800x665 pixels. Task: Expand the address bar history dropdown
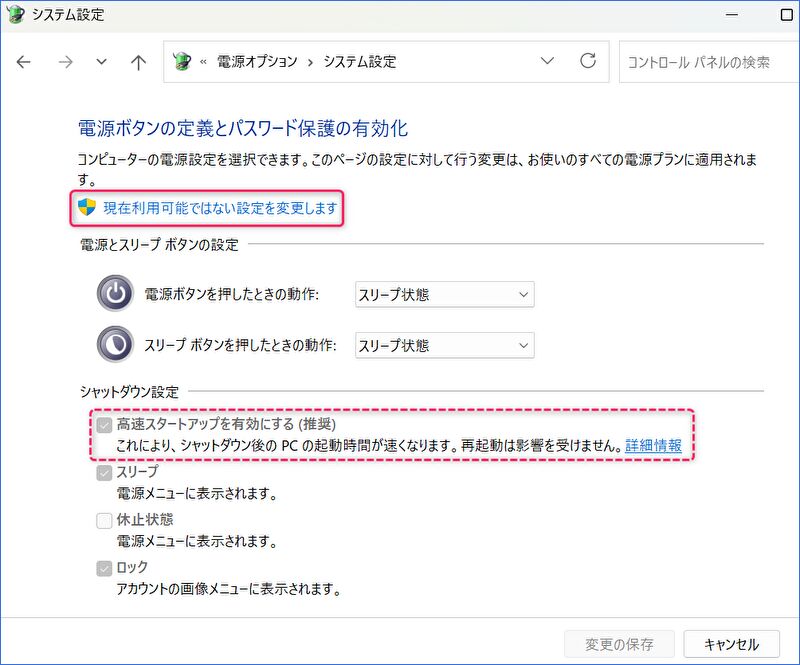(547, 61)
